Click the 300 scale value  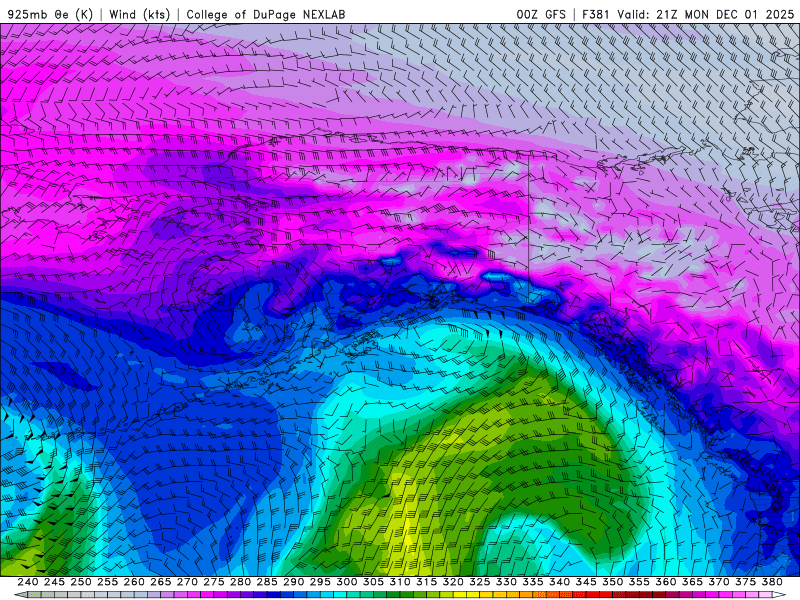346,582
